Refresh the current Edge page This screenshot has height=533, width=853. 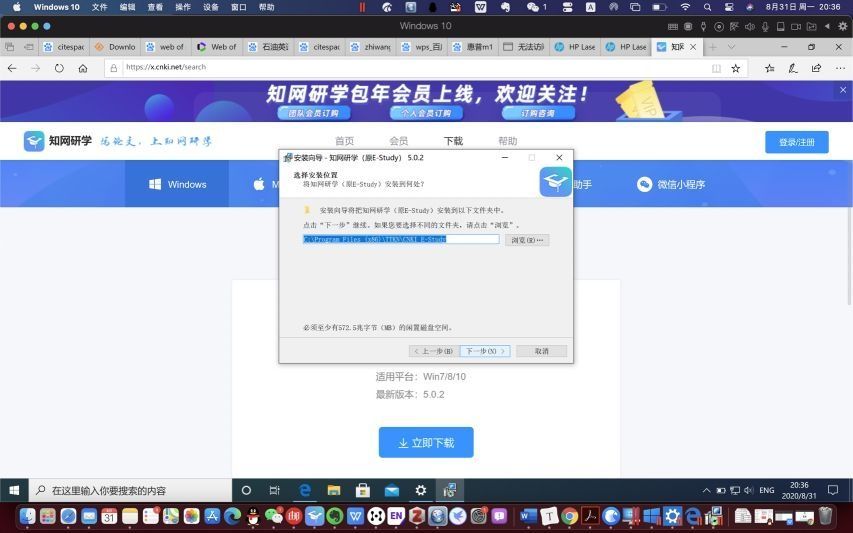59,68
